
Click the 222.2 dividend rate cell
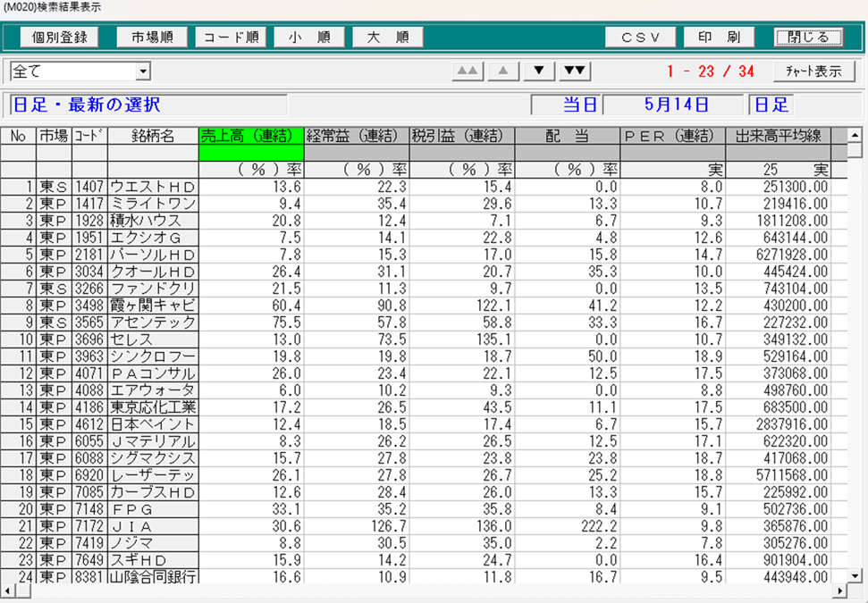(x=568, y=526)
